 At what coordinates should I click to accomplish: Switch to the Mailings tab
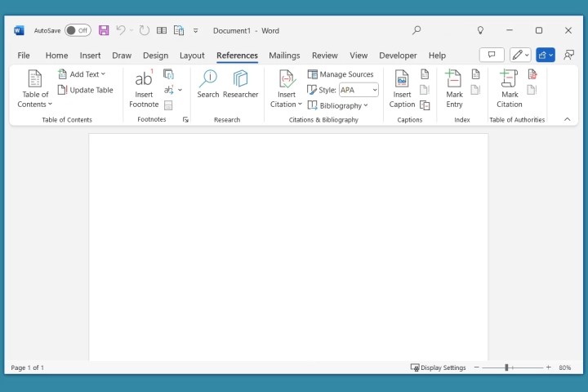pos(284,56)
